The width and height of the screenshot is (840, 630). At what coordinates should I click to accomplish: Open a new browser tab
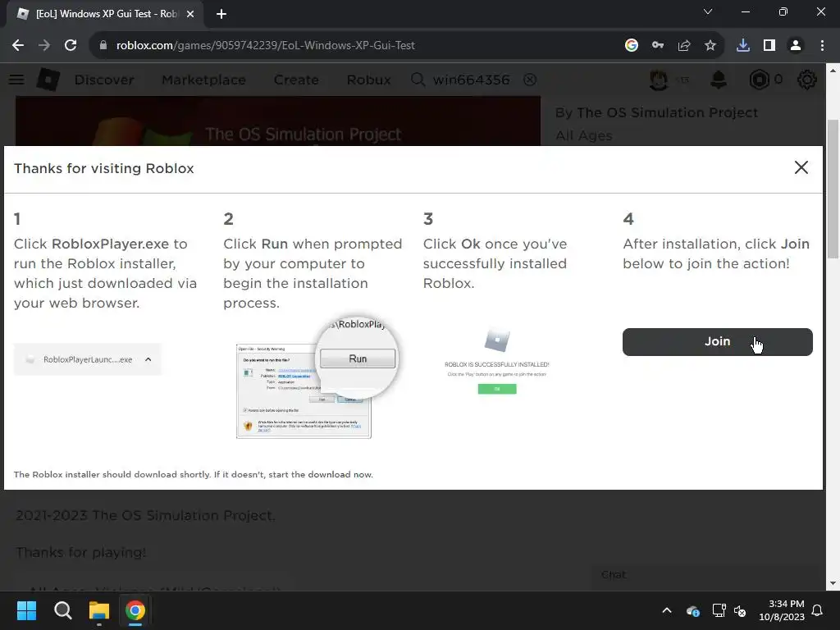point(221,14)
